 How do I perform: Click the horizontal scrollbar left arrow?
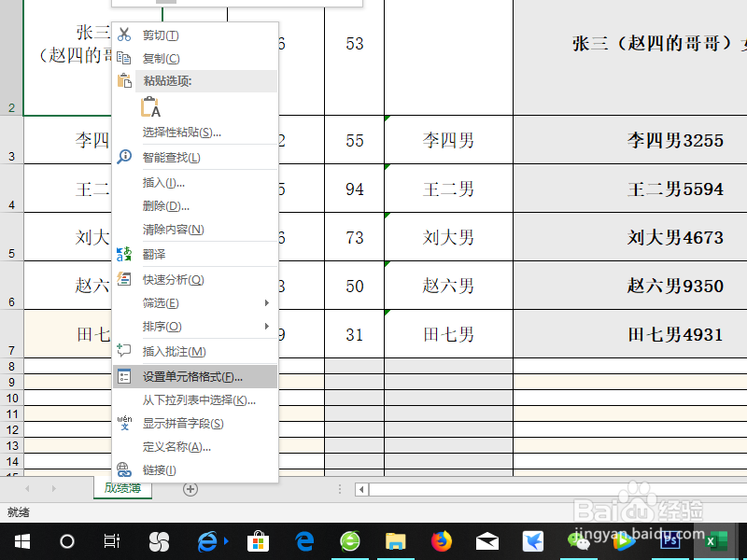361,489
